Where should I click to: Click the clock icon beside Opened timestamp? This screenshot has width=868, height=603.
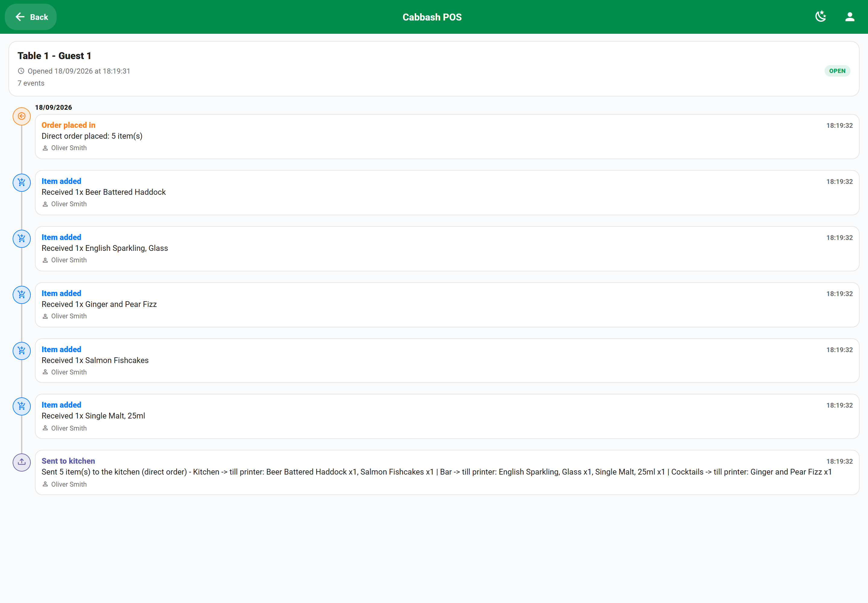tap(21, 71)
